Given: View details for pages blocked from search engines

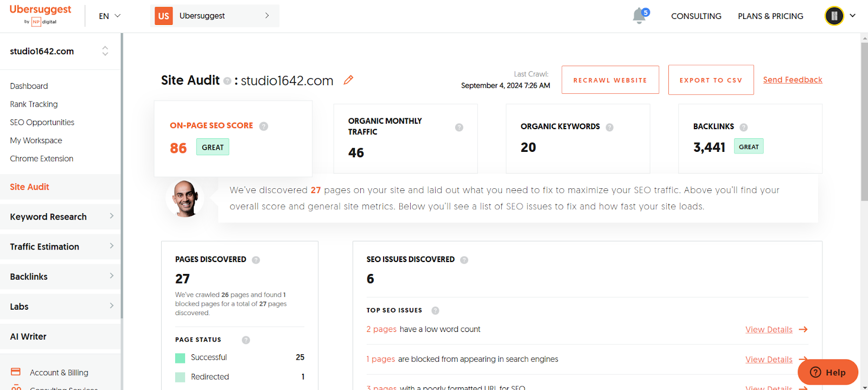Looking at the screenshot, I should click(x=769, y=359).
